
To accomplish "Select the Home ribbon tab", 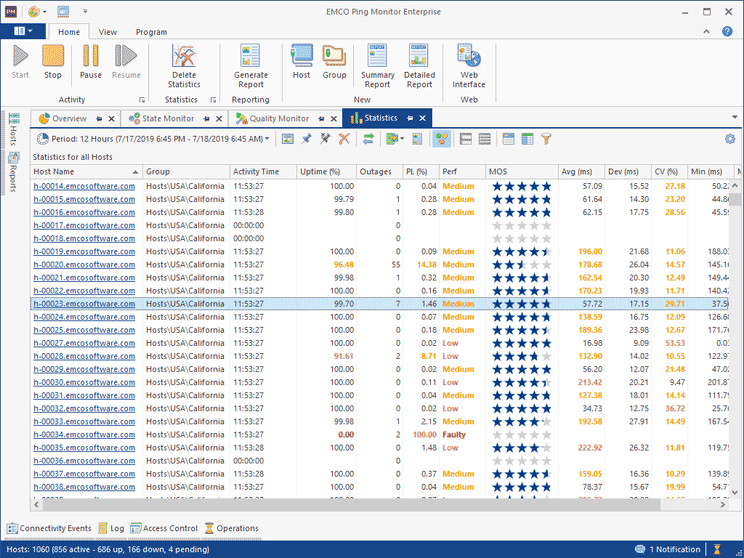I will pos(69,32).
